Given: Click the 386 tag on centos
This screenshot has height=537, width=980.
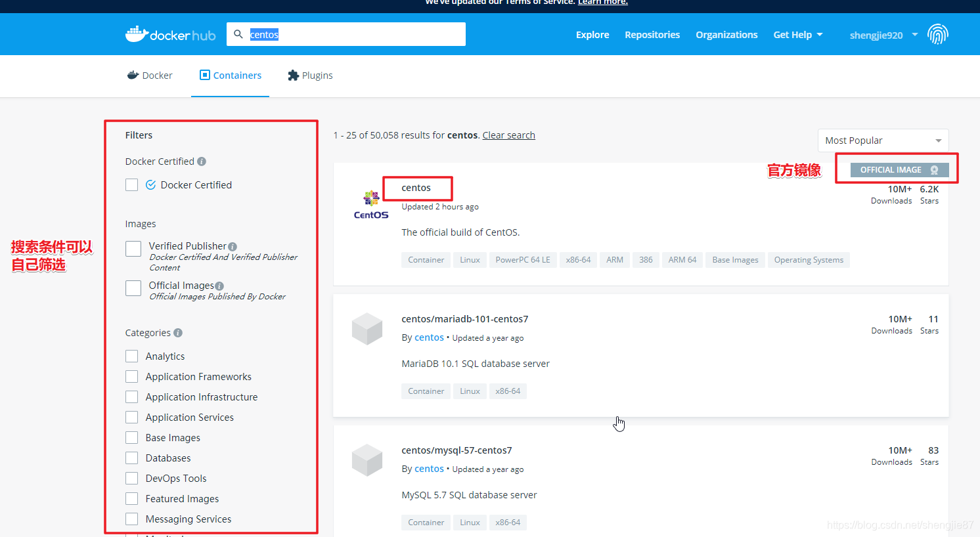Looking at the screenshot, I should 646,260.
